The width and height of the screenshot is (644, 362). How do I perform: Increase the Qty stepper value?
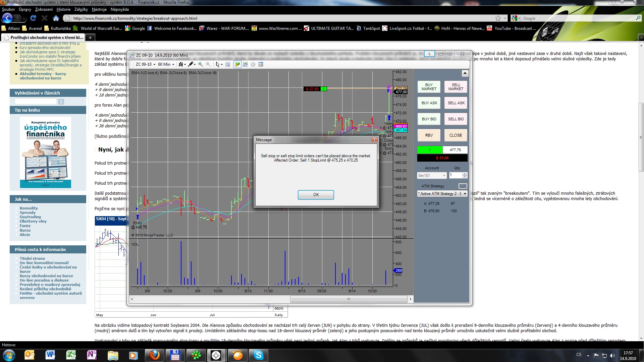coord(465,174)
